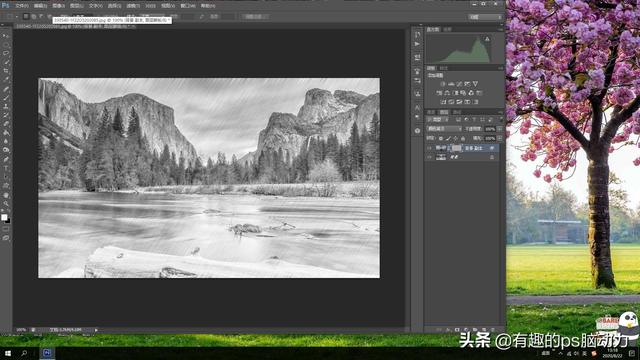Open the status bar info arrow menu

(96, 329)
